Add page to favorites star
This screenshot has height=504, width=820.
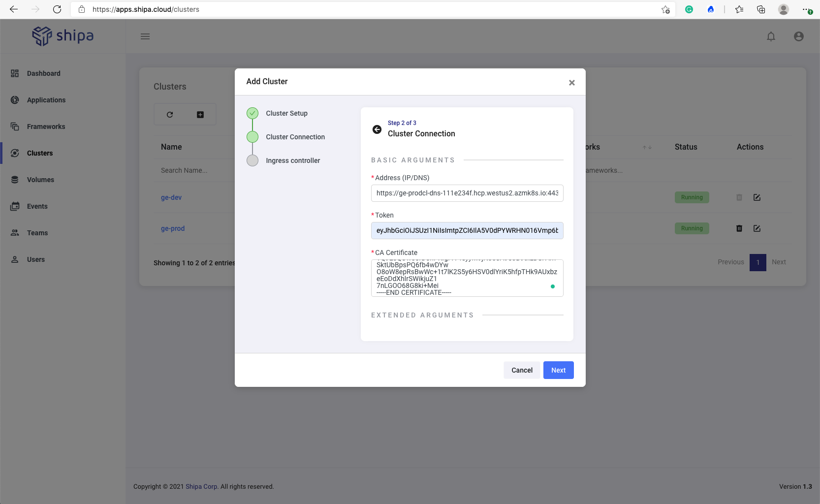pos(665,9)
